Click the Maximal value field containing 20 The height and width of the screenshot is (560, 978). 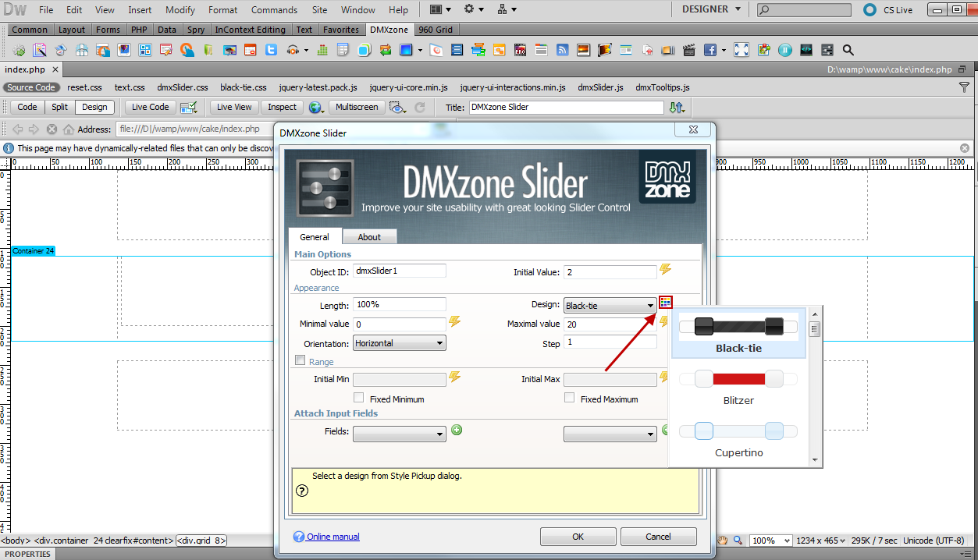(x=610, y=324)
